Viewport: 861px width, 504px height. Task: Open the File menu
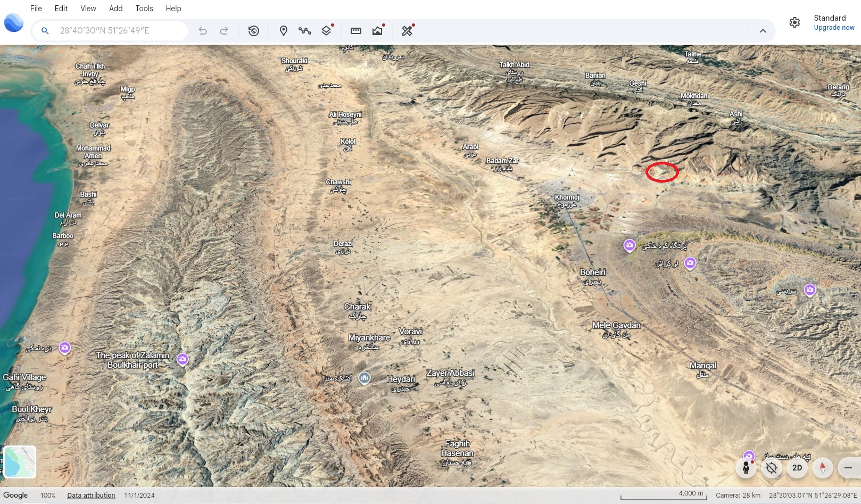pos(36,9)
